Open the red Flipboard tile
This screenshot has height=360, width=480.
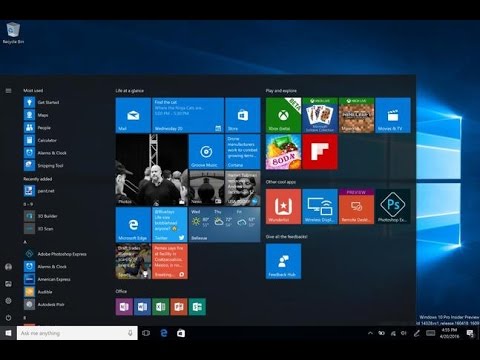pos(320,152)
